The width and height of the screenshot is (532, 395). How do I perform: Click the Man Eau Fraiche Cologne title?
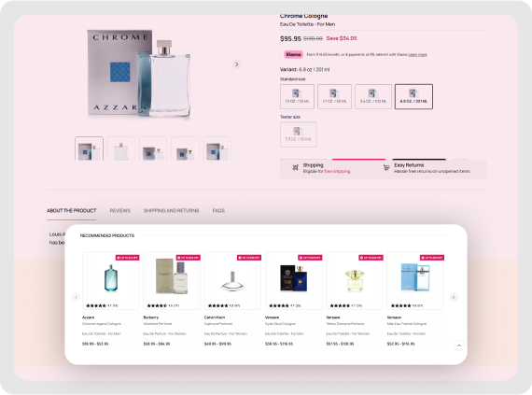click(x=407, y=324)
